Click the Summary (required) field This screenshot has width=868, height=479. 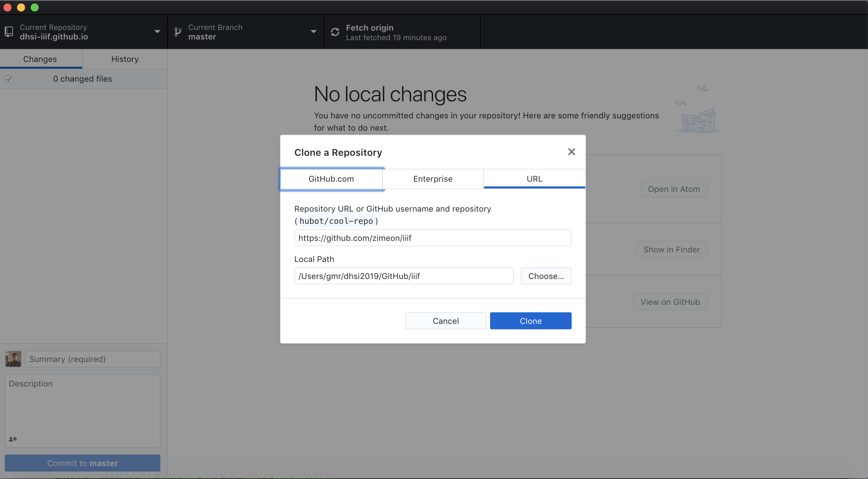(93, 359)
